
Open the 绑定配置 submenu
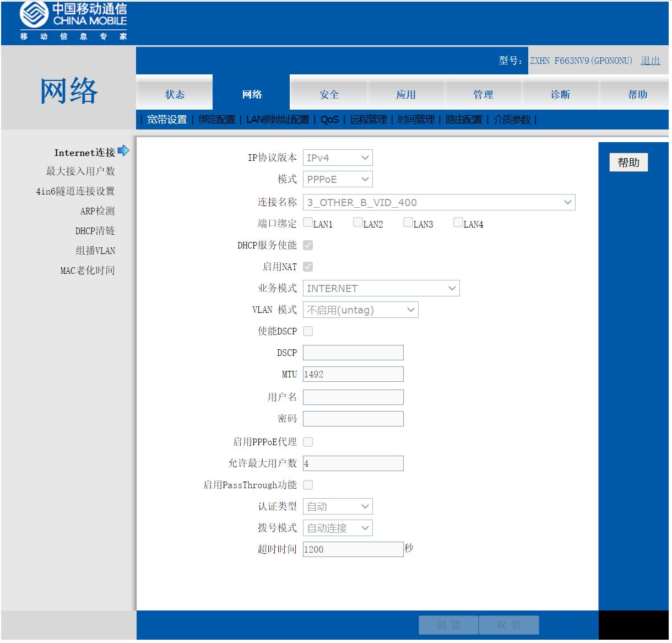pyautogui.click(x=216, y=120)
